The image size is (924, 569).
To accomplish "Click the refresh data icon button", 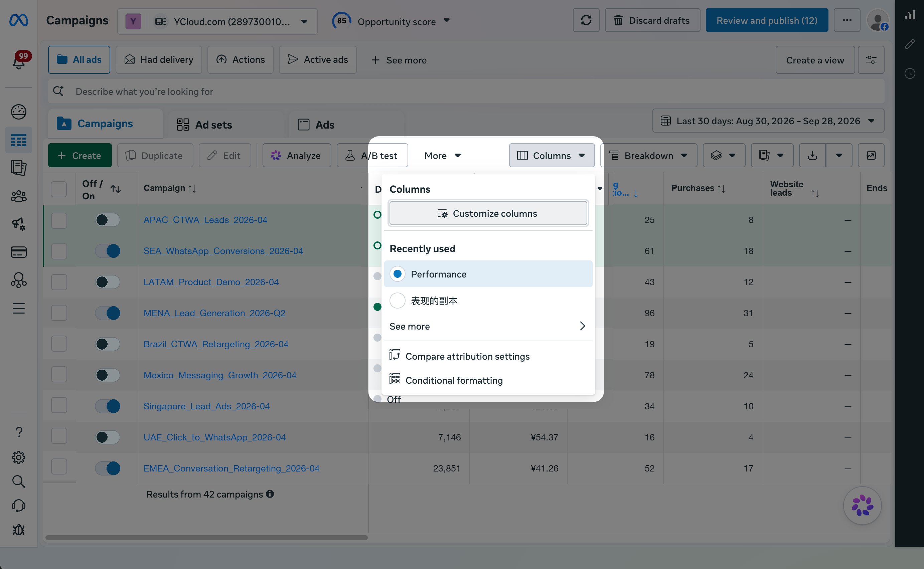I will [x=586, y=20].
